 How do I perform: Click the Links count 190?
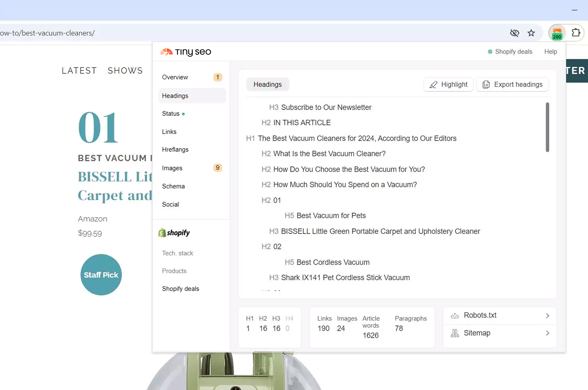324,329
